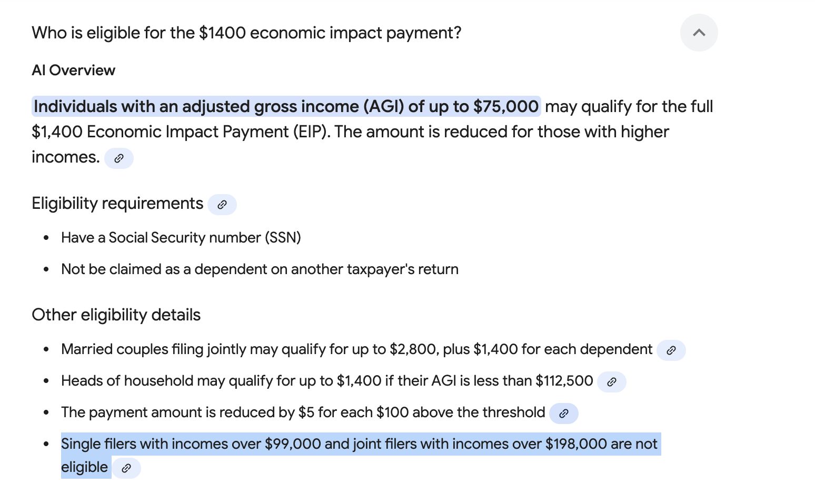The image size is (815, 504).
Task: Collapse the economic impact payment question
Action: click(x=699, y=33)
